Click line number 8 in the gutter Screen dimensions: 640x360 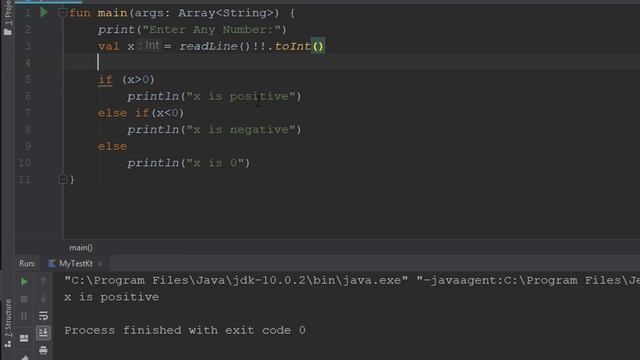point(28,130)
